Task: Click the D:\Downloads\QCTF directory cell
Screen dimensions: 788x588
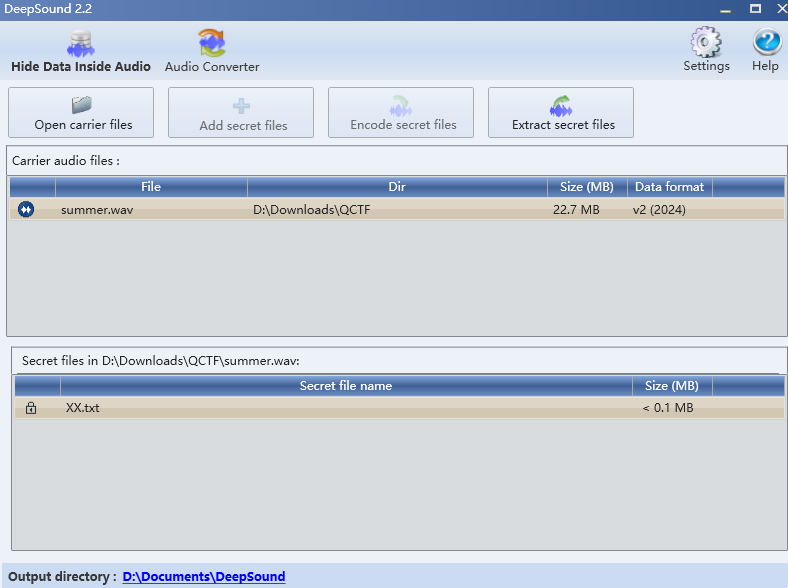Action: point(312,210)
